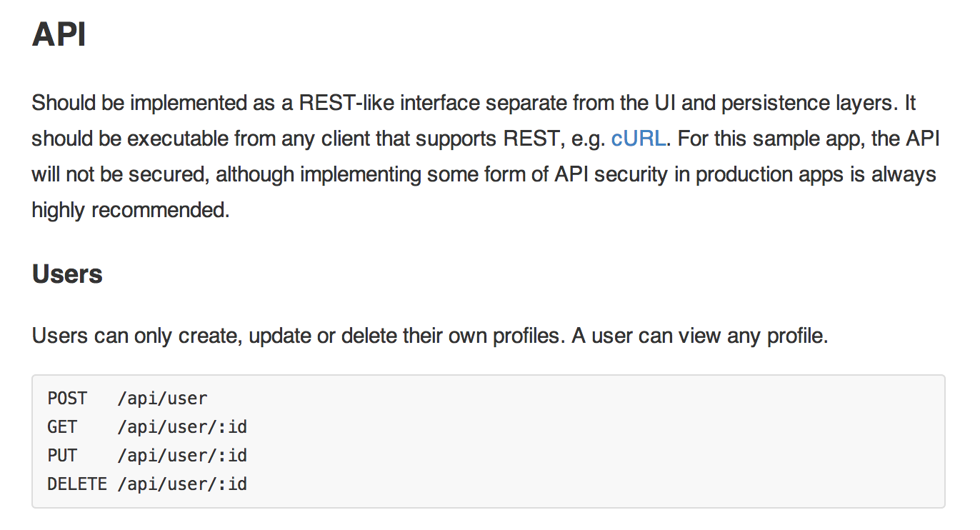The width and height of the screenshot is (980, 530).
Task: Click the Users section heading
Action: click(67, 274)
